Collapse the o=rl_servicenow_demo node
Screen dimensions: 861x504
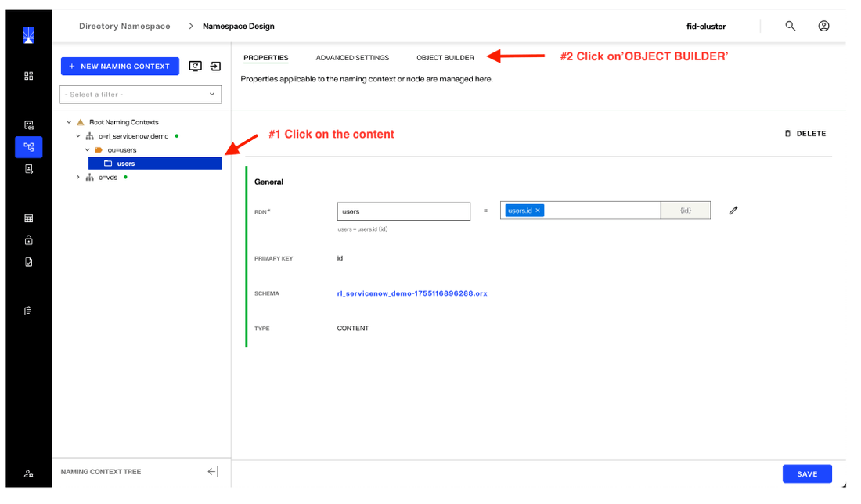[x=78, y=135]
